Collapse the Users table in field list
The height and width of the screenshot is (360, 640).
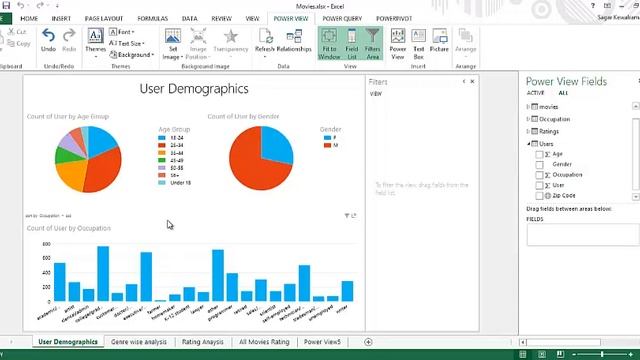[528, 144]
